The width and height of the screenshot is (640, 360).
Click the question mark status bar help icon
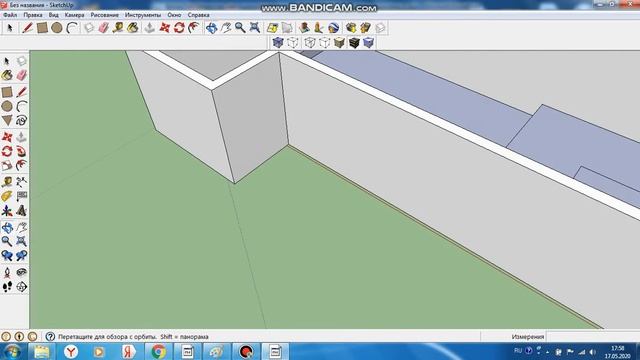point(50,337)
